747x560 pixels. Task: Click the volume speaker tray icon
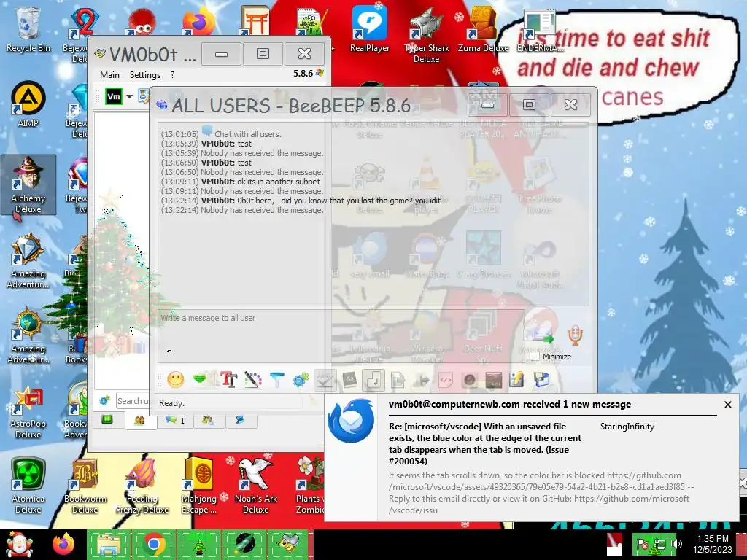676,544
